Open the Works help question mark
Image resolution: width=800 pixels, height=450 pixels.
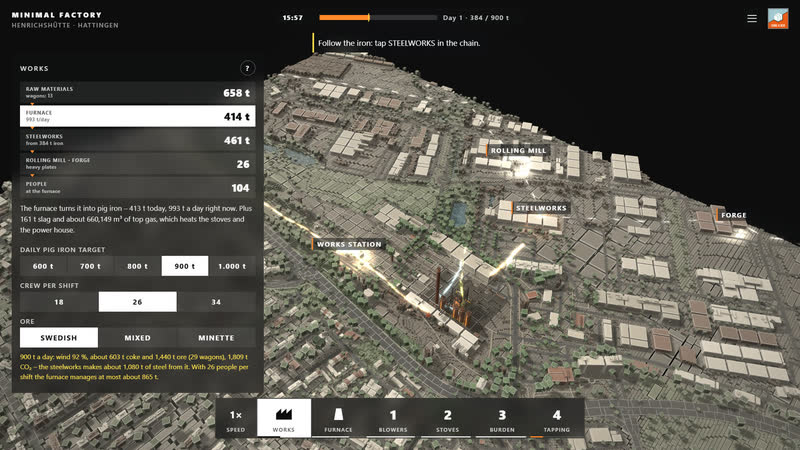click(247, 68)
